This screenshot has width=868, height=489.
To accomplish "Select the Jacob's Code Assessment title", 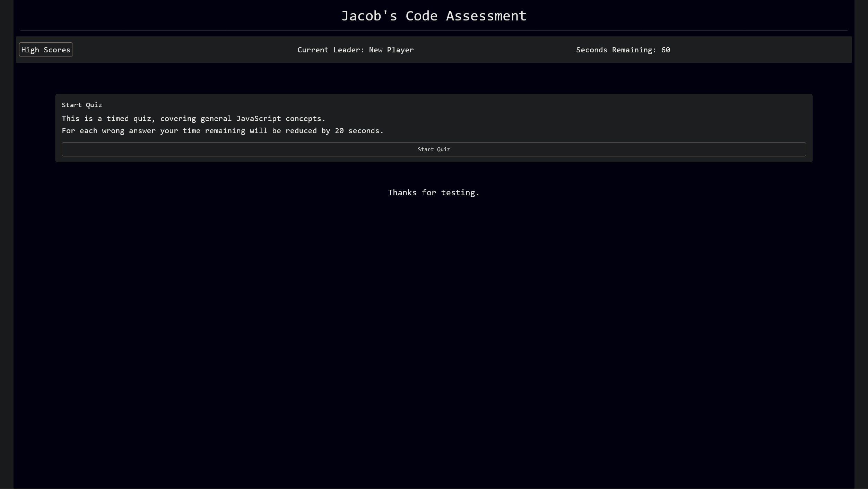I will (x=434, y=16).
